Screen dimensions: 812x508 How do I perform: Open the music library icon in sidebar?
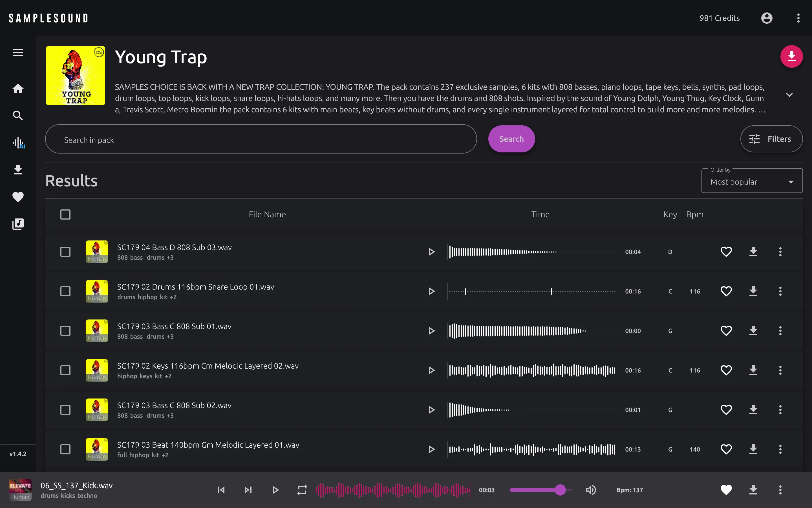[18, 224]
